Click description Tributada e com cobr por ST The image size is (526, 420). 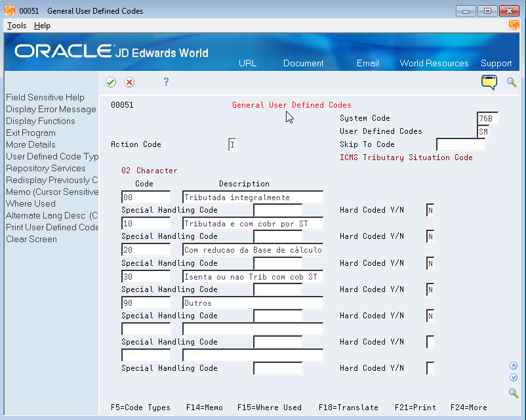253,224
